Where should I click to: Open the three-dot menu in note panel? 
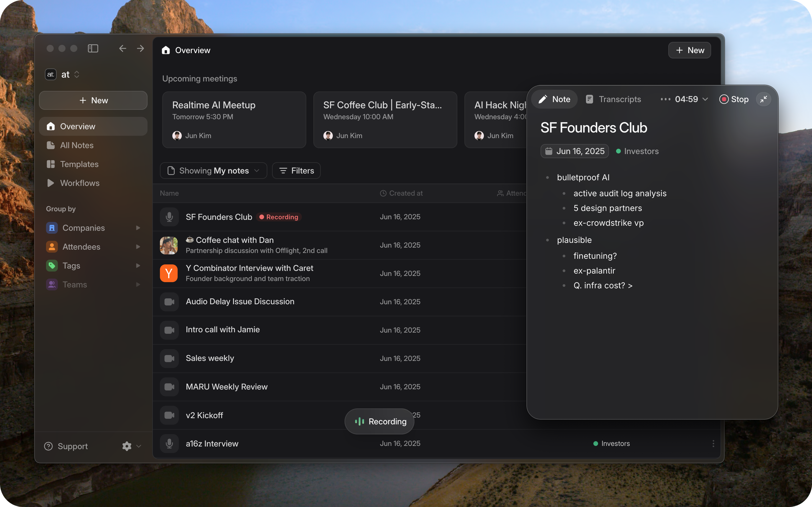(665, 99)
